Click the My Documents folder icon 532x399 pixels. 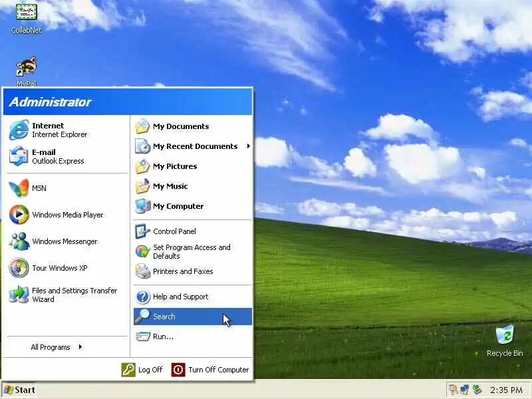[142, 126]
